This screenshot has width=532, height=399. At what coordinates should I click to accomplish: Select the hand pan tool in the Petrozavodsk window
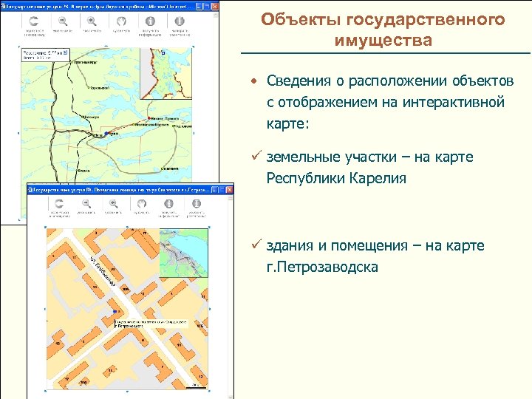tap(141, 204)
